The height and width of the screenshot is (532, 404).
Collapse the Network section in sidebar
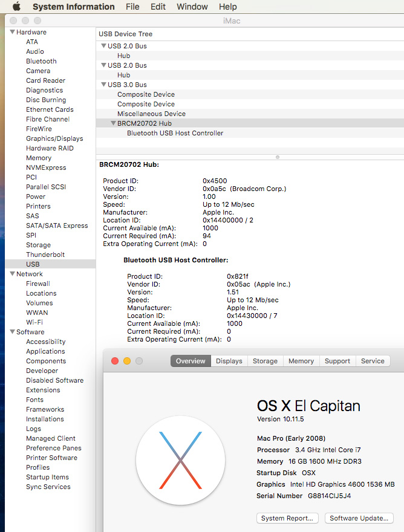[x=13, y=274]
